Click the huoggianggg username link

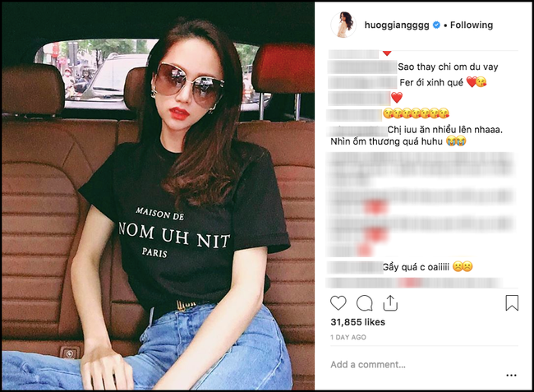(x=388, y=25)
